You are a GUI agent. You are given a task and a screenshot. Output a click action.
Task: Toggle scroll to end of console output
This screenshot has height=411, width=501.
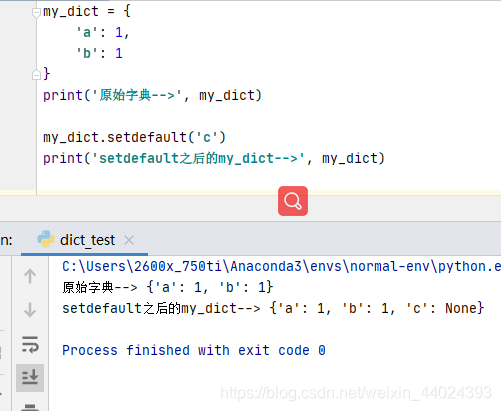[30, 378]
